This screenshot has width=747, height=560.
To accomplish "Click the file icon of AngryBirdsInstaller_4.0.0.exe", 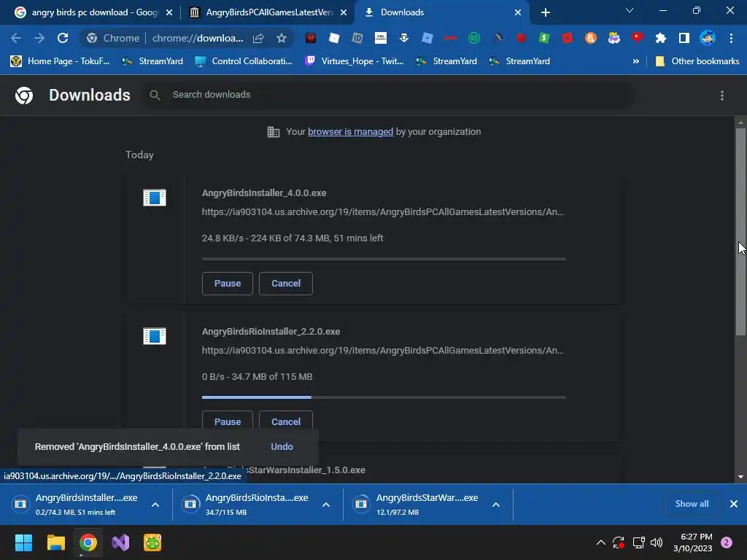I will [x=155, y=197].
